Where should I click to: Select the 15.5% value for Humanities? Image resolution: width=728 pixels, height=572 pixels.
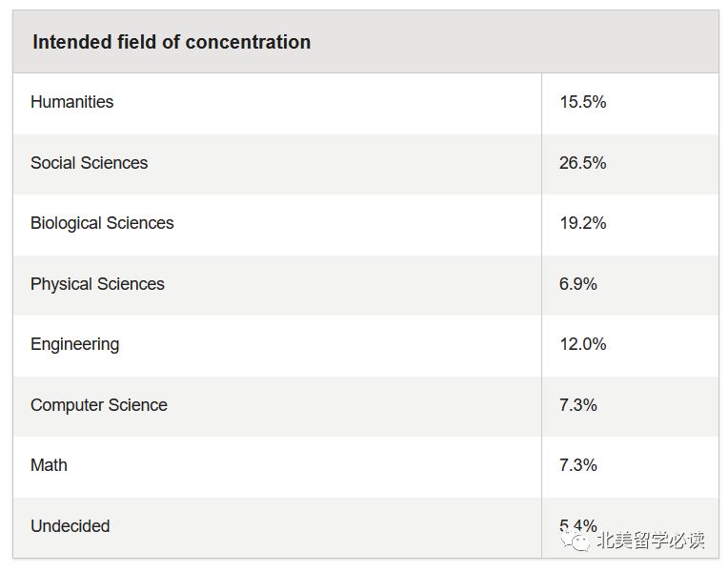[582, 102]
